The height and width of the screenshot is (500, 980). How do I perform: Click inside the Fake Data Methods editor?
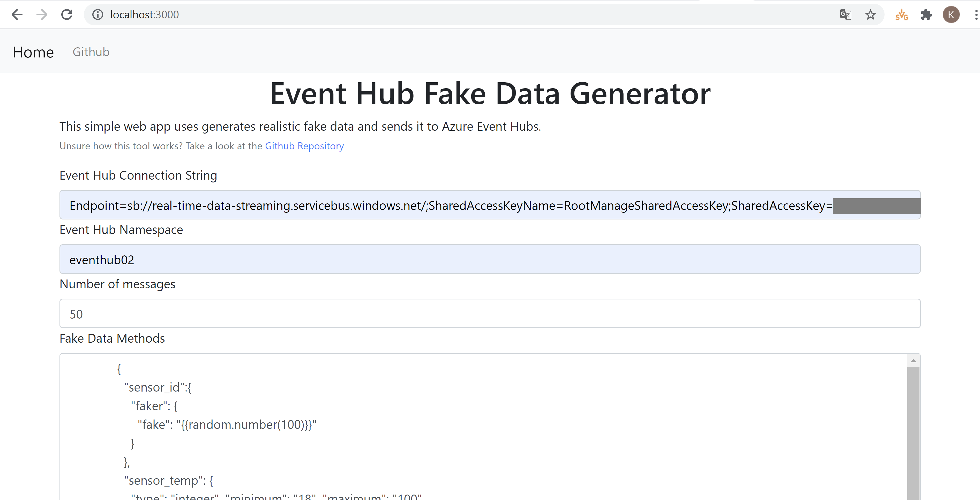[x=457, y=419]
